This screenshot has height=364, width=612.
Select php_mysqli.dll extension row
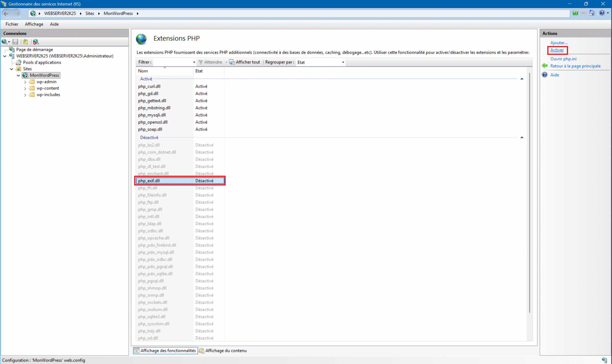(152, 115)
